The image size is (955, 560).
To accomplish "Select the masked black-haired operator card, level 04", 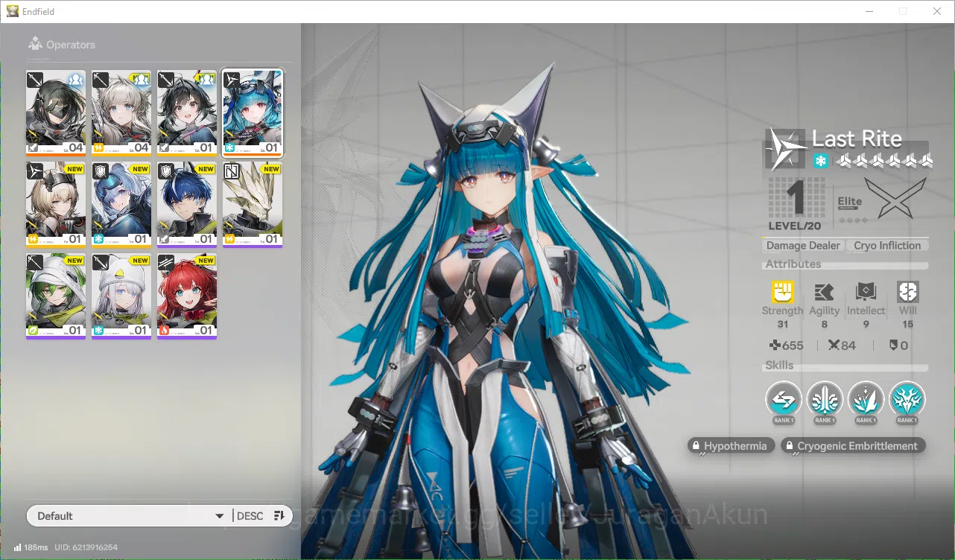I will (x=56, y=113).
